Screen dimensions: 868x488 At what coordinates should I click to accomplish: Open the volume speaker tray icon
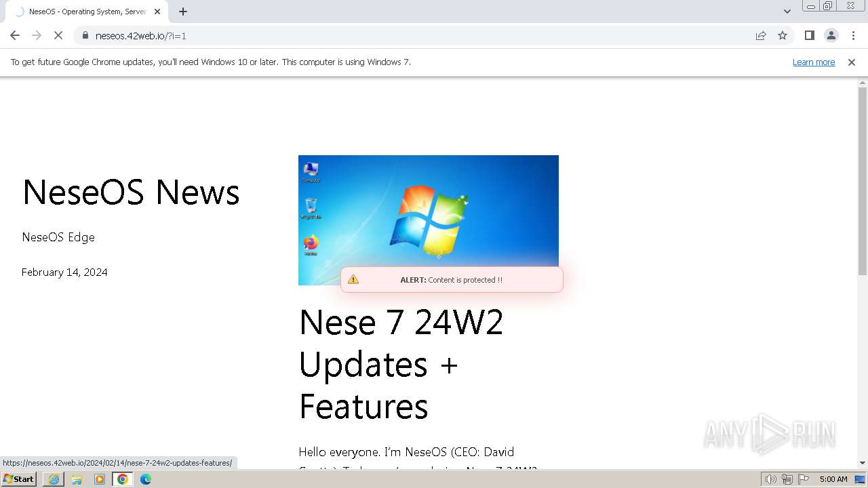(770, 479)
